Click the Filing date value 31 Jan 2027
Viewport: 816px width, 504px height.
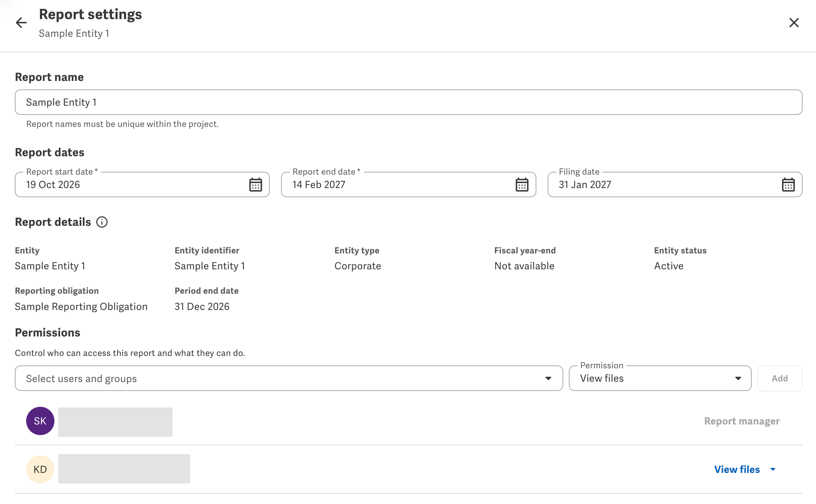click(585, 184)
